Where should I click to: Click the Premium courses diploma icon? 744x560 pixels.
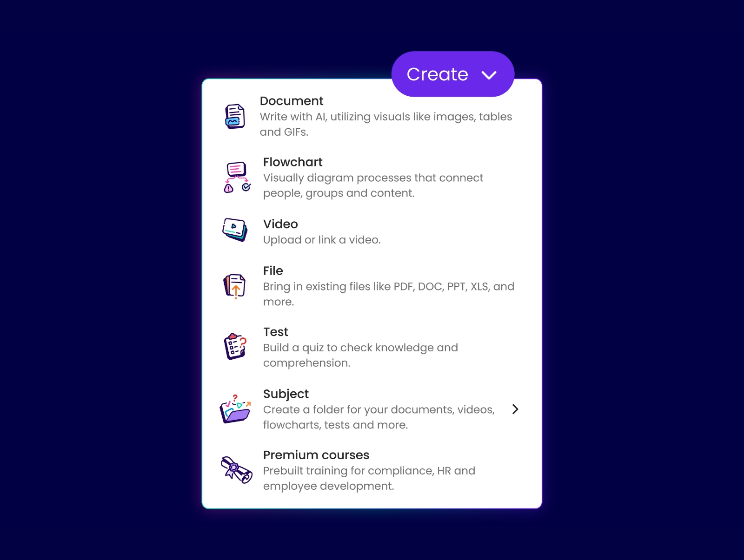(236, 470)
